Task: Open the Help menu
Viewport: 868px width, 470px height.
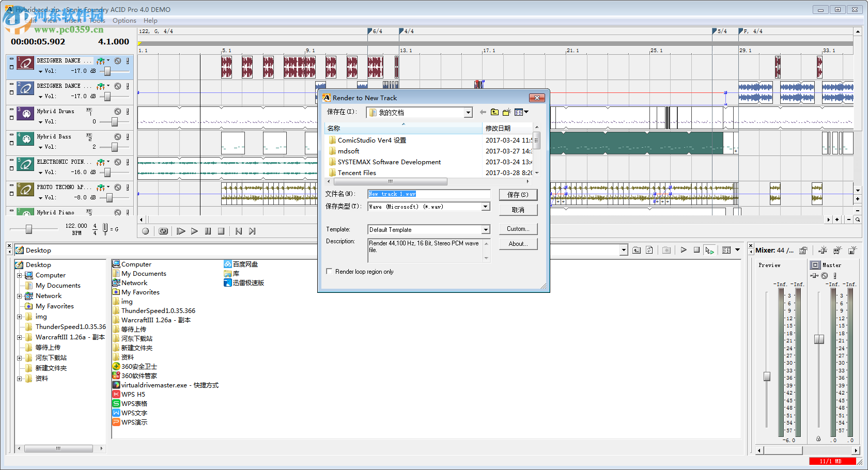Action: pyautogui.click(x=150, y=21)
